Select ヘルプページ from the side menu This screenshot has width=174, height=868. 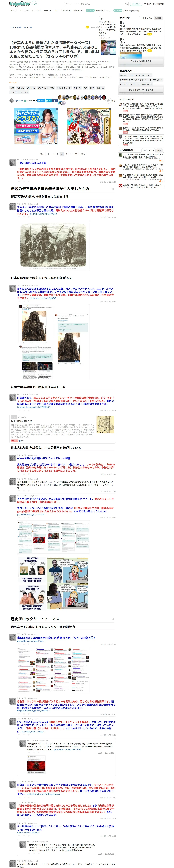104,38
